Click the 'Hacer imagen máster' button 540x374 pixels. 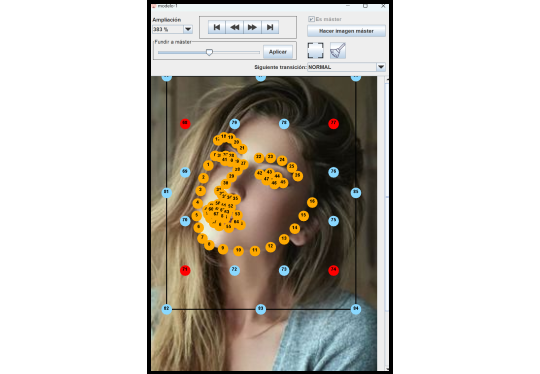[x=346, y=31]
